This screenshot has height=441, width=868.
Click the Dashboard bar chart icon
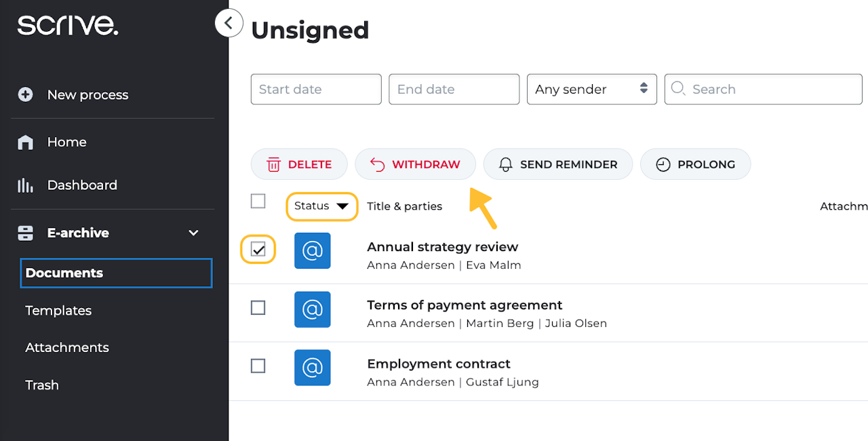coord(26,185)
